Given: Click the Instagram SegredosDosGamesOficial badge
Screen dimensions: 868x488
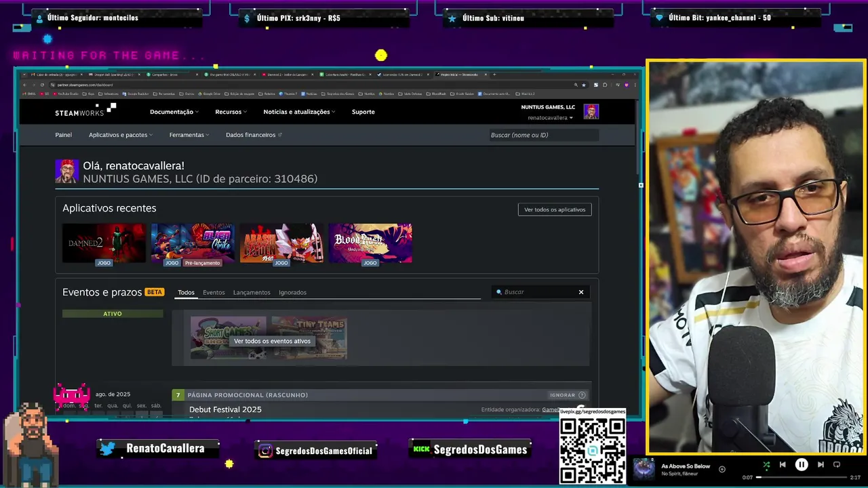Looking at the screenshot, I should coord(317,450).
